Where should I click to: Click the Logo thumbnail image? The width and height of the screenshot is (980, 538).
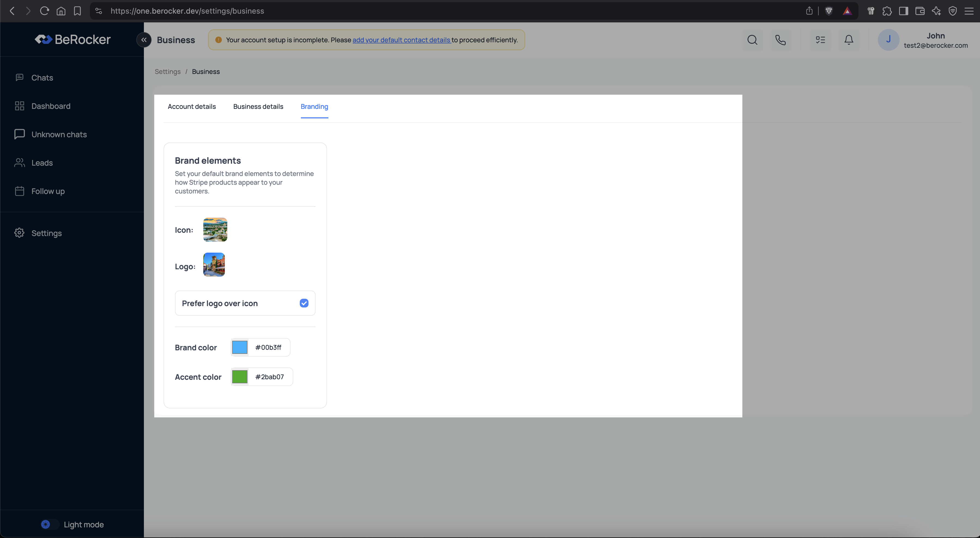click(214, 264)
